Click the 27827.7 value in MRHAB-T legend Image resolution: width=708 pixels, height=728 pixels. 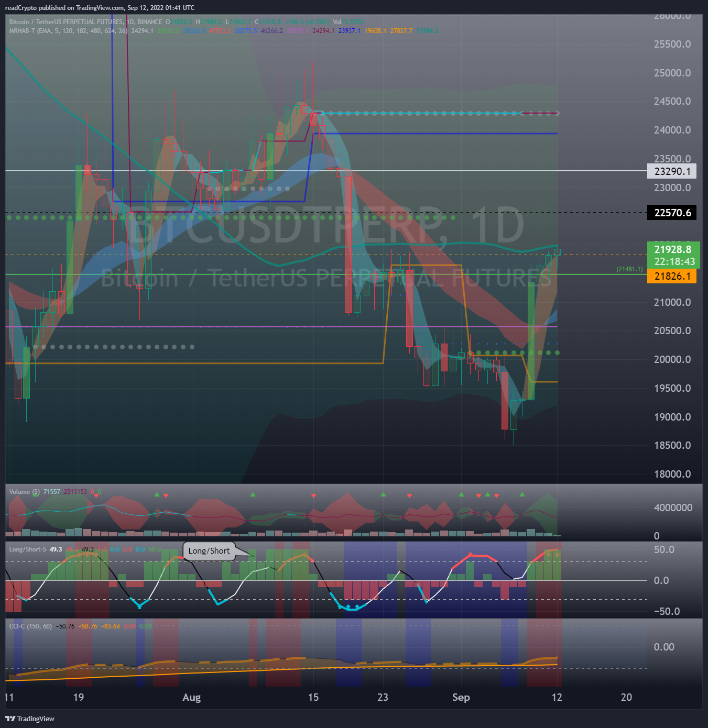(x=401, y=31)
